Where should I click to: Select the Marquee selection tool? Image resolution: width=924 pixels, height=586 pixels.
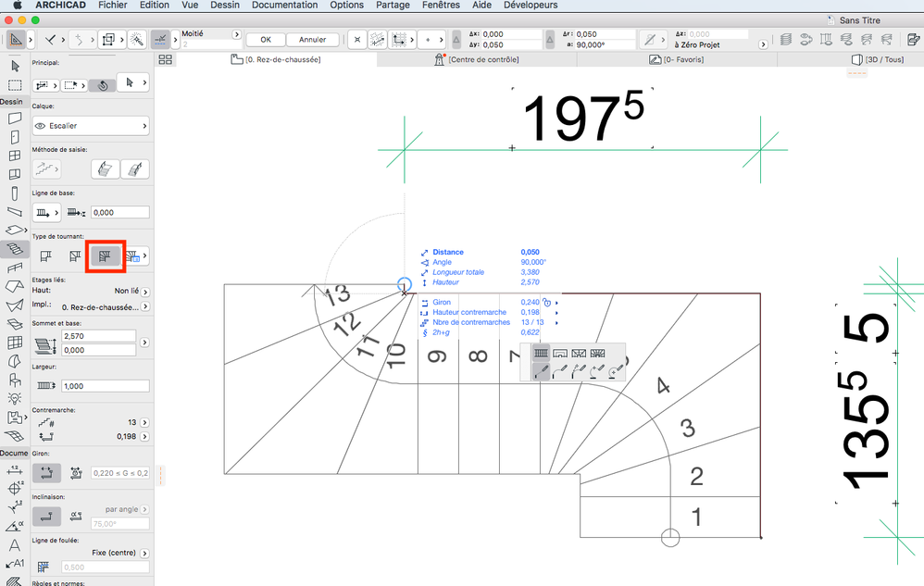[15, 85]
